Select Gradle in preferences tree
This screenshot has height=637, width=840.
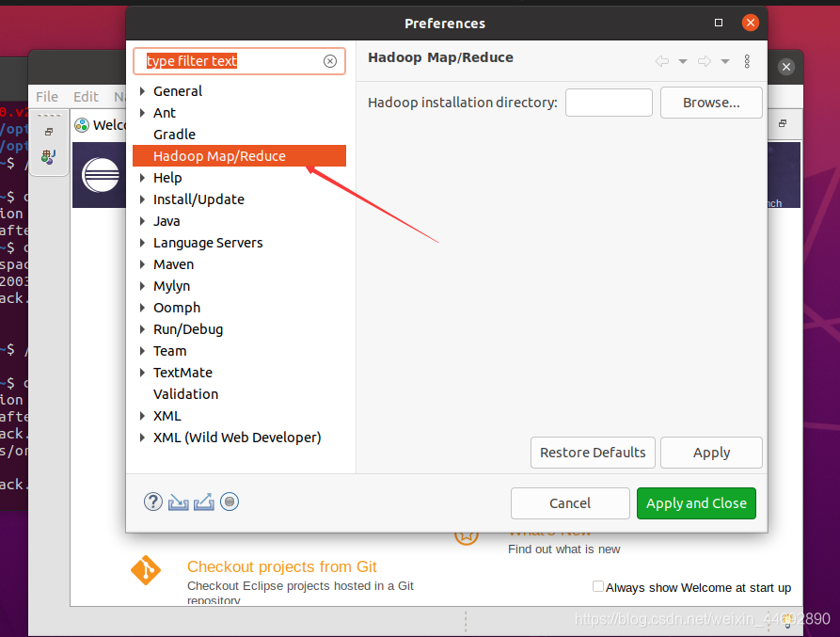pos(174,135)
